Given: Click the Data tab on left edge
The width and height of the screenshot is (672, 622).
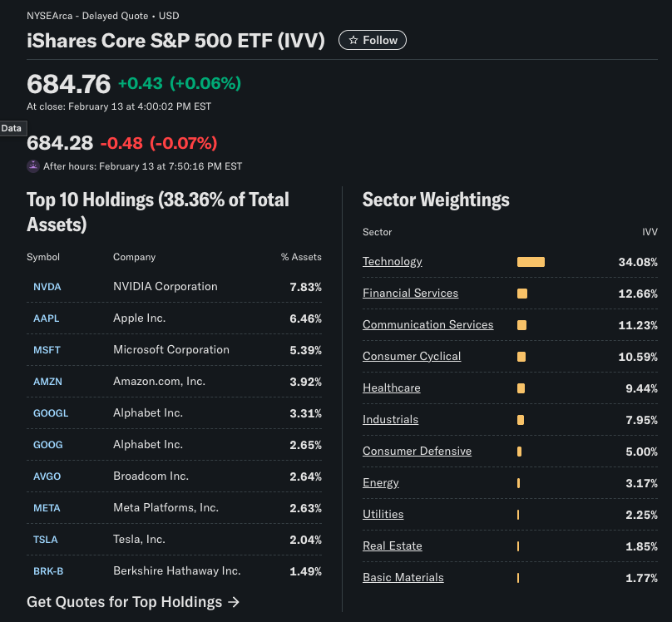Looking at the screenshot, I should pos(12,128).
